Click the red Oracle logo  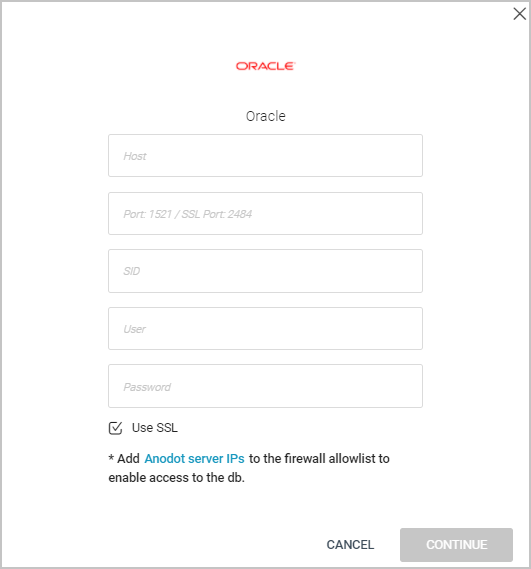click(x=266, y=66)
